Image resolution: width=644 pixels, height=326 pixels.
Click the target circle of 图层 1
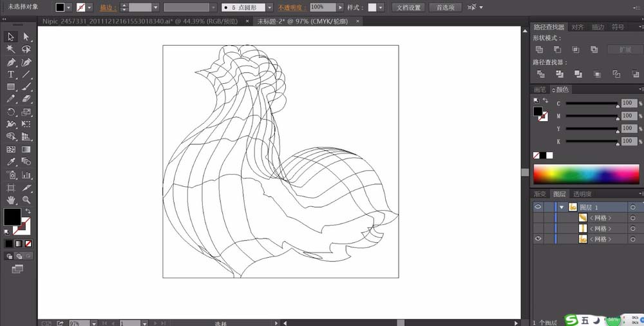click(633, 207)
